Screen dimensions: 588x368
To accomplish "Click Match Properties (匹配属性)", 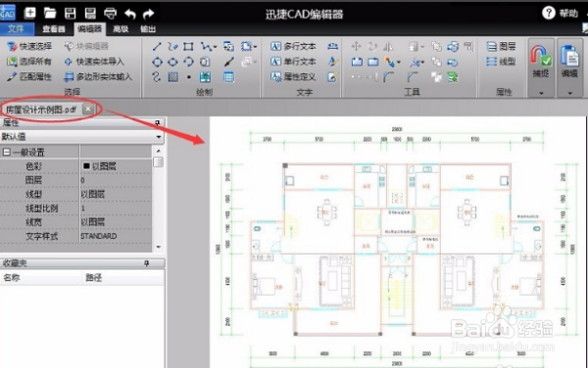I will tap(29, 76).
